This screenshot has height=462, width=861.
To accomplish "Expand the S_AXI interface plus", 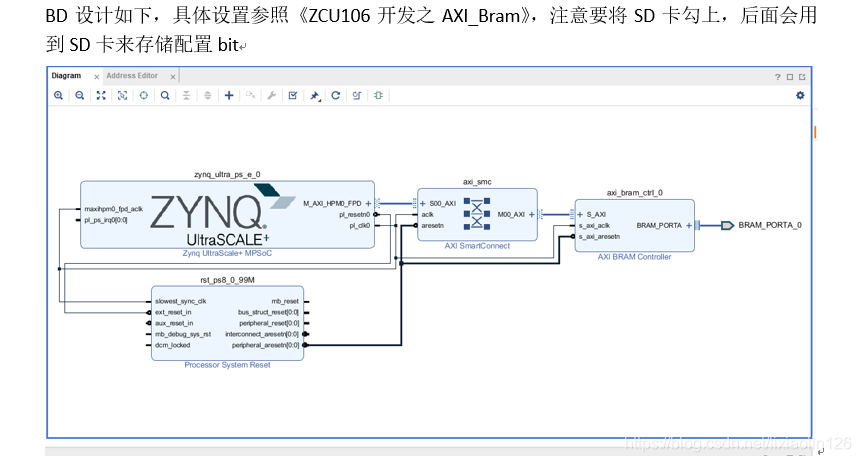I will [580, 214].
